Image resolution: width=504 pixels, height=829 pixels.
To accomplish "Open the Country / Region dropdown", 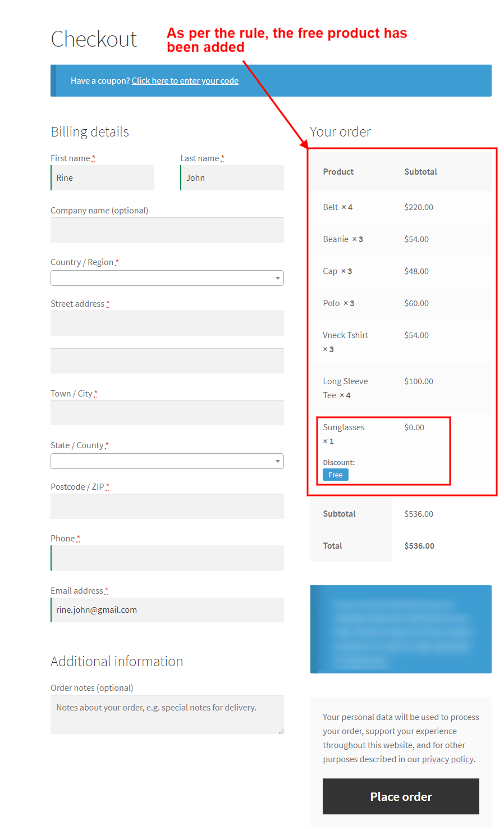I will [x=167, y=277].
